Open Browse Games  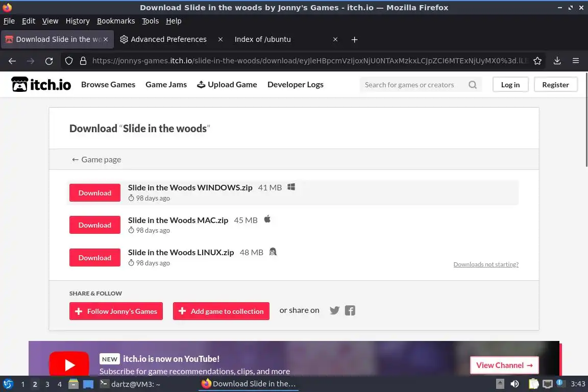108,85
